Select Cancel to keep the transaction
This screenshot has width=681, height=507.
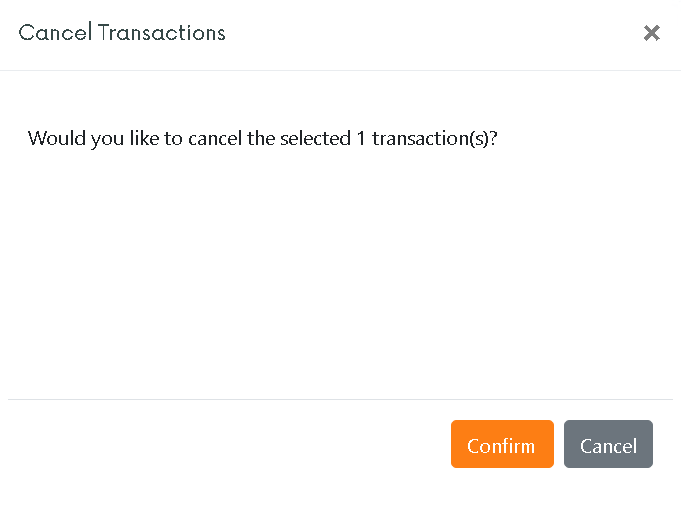608,444
